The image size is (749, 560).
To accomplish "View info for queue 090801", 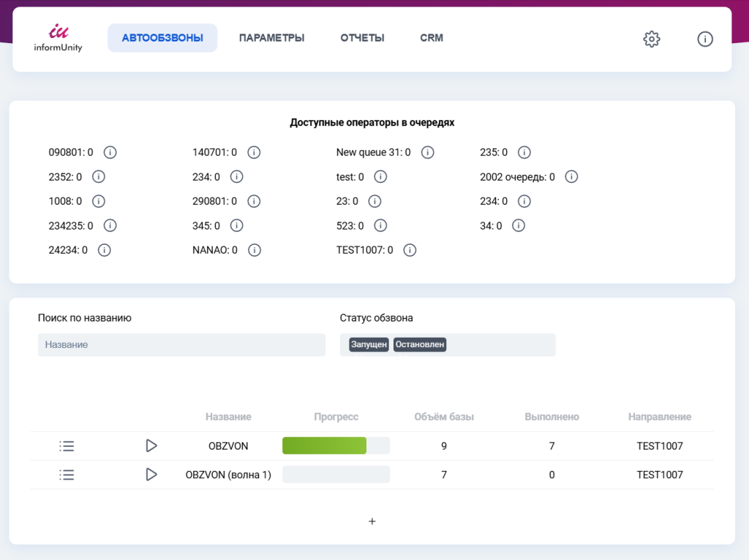I will (x=110, y=152).
